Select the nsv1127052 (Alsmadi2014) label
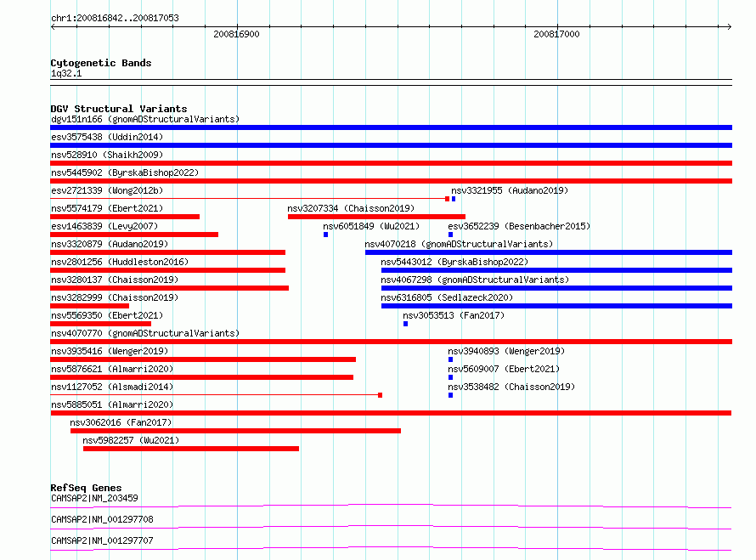The height and width of the screenshot is (560, 756). click(x=112, y=387)
